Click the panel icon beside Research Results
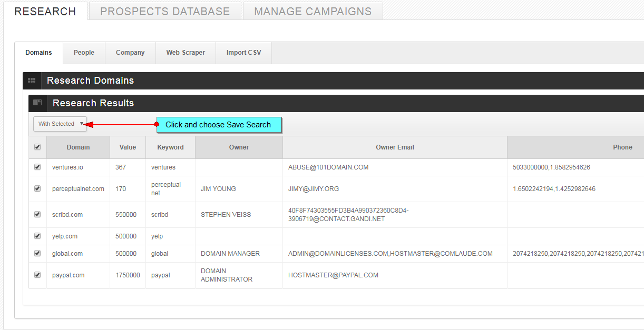This screenshot has height=330, width=644. [x=37, y=103]
